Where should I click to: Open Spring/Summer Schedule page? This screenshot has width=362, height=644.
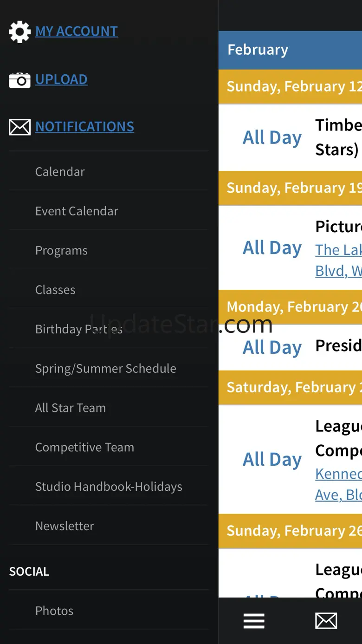pyautogui.click(x=105, y=369)
